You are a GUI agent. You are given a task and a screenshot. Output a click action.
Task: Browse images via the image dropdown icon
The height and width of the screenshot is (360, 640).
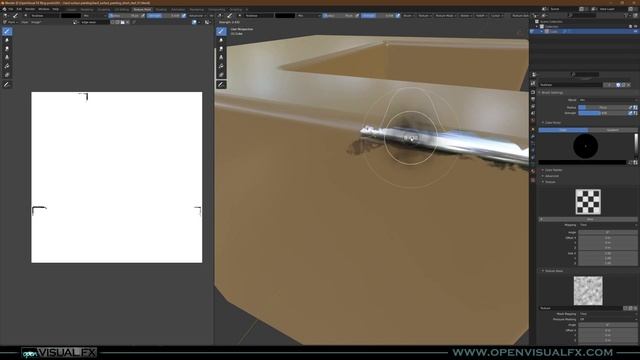tap(76, 22)
